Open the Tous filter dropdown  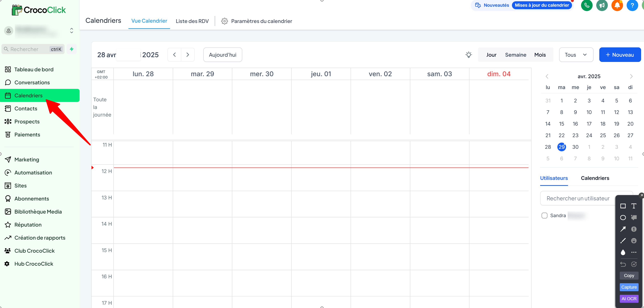coord(576,55)
